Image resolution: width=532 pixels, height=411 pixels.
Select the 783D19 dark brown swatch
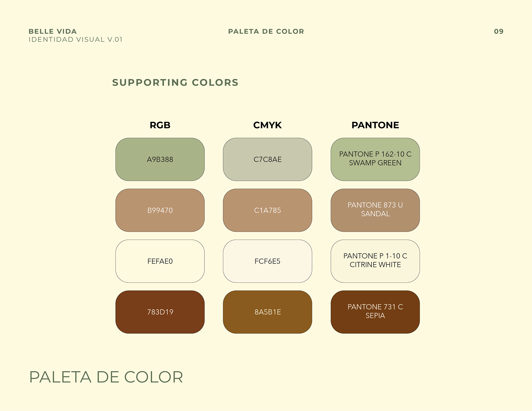pos(160,312)
